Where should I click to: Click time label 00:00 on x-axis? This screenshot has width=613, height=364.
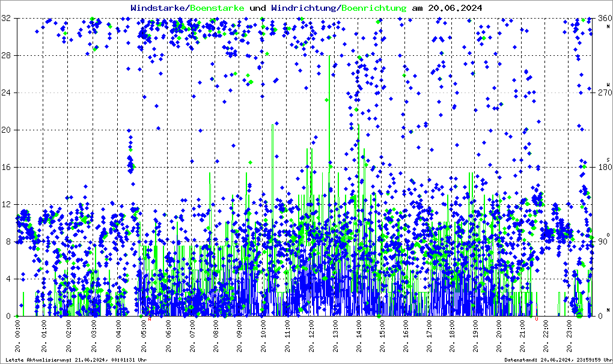point(17,329)
